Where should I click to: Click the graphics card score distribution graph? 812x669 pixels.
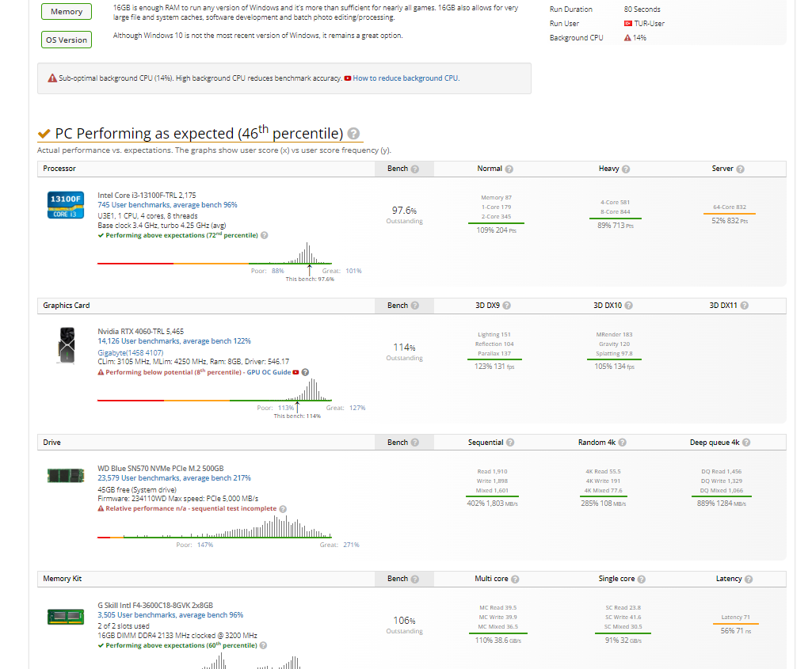tap(215, 390)
